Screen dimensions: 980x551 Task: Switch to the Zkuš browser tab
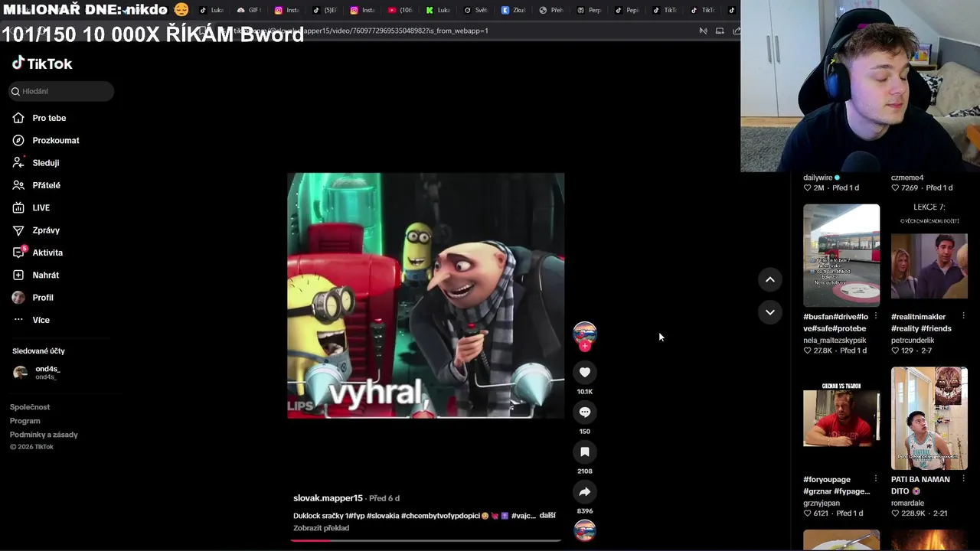pyautogui.click(x=514, y=10)
